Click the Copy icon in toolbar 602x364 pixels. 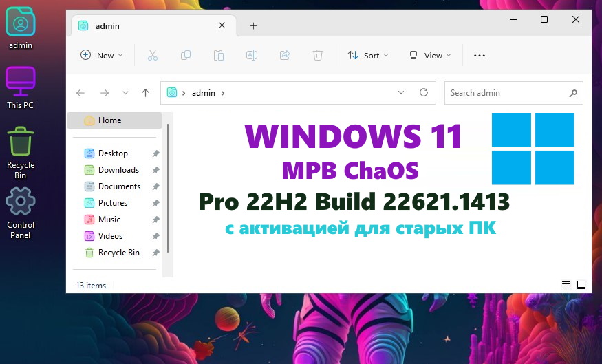pyautogui.click(x=186, y=56)
